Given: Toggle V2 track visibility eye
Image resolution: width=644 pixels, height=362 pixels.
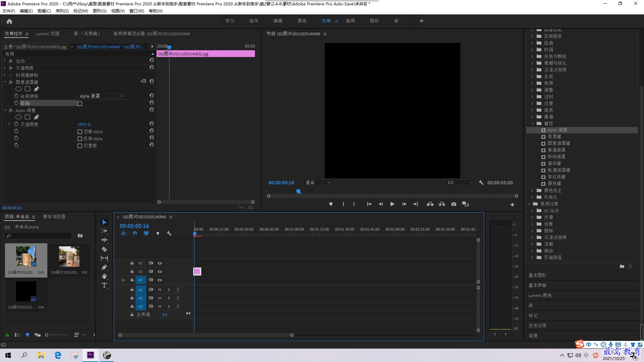Looking at the screenshot, I should coord(160,271).
